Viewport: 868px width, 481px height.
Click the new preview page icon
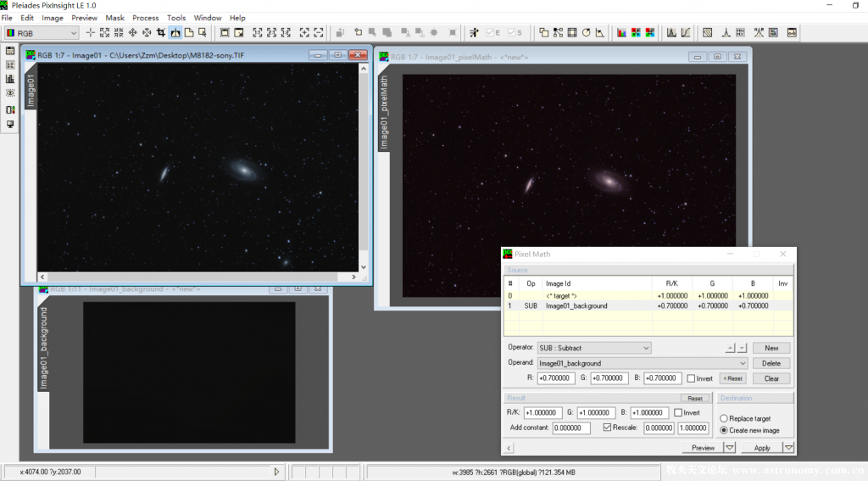pyautogui.click(x=189, y=33)
